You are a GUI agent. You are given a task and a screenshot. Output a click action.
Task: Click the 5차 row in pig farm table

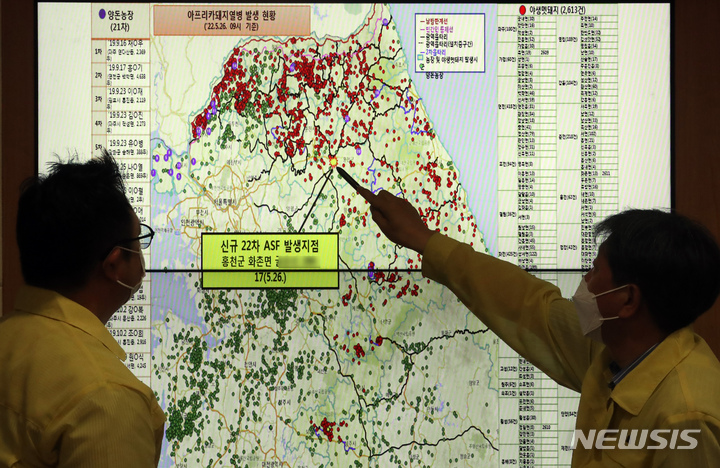[x=120, y=146]
